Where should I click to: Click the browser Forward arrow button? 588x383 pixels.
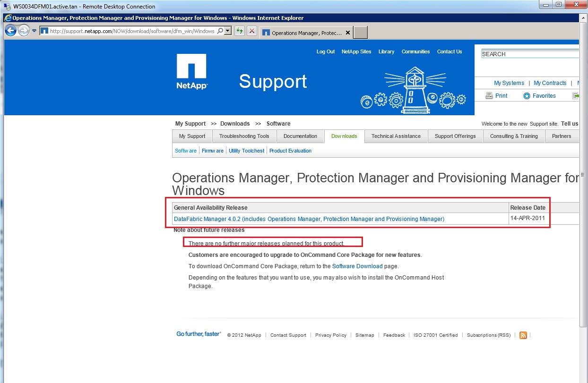24,31
